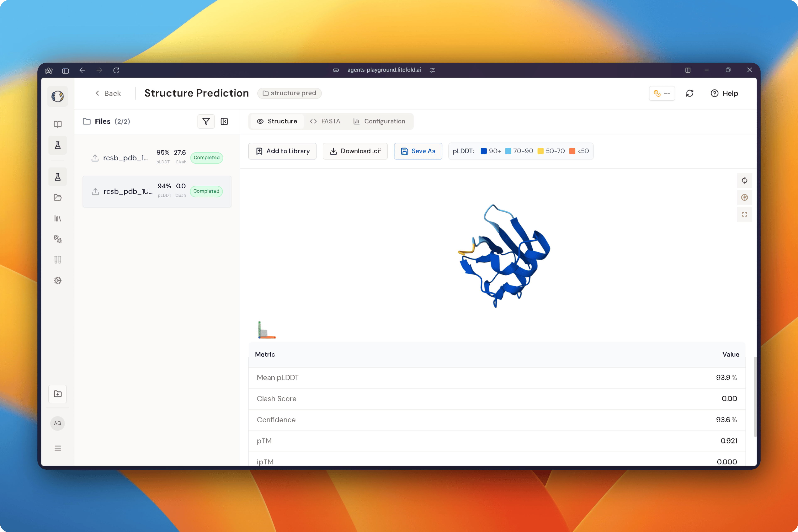Image resolution: width=798 pixels, height=532 pixels.
Task: Click the dark blue 90+ pLDDT swatch
Action: coord(484,151)
